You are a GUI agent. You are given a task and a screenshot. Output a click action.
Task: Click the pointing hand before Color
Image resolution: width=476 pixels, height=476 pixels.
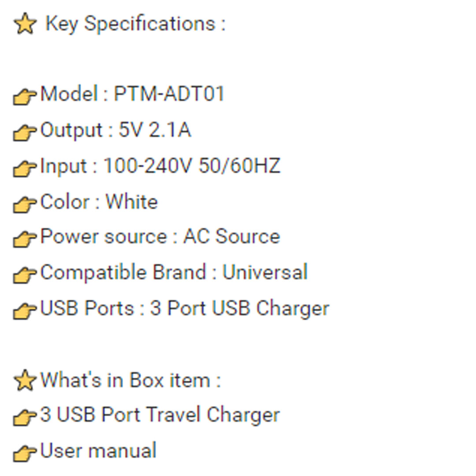pyautogui.click(x=25, y=204)
